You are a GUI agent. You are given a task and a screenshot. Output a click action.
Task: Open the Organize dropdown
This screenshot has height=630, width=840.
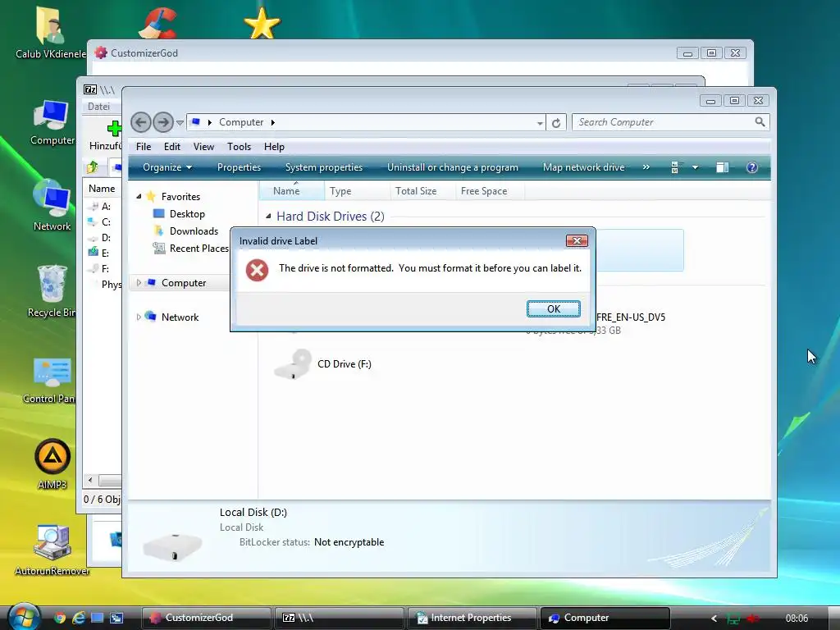point(167,167)
